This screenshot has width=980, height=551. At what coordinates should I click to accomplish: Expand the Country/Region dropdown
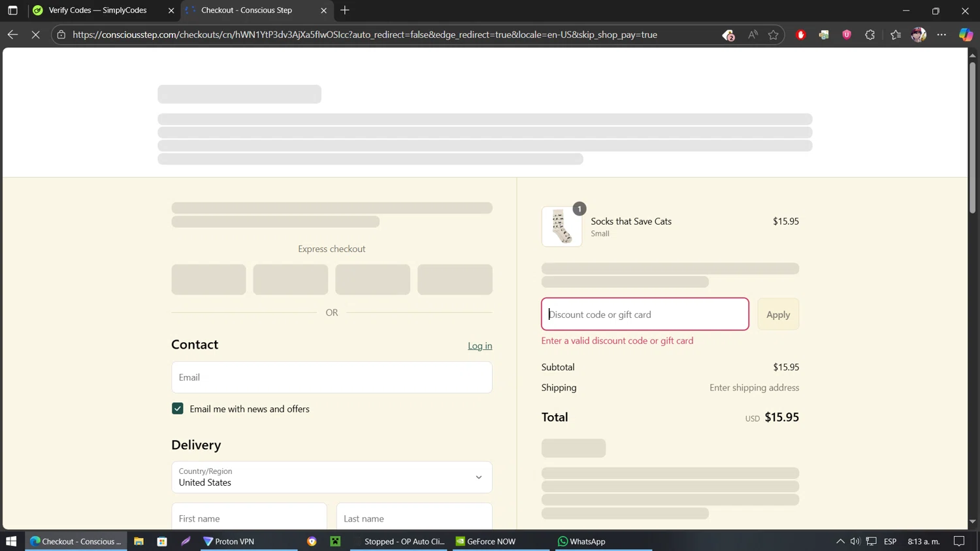332,477
